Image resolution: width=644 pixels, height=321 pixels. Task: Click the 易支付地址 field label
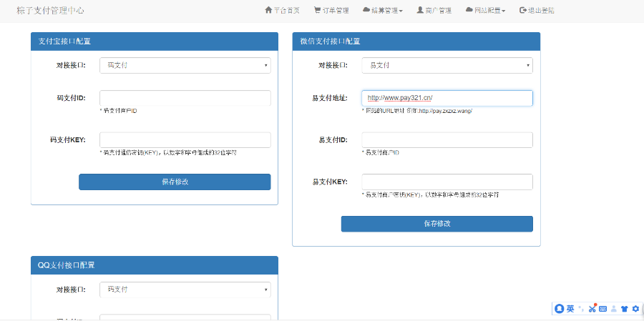(x=330, y=98)
